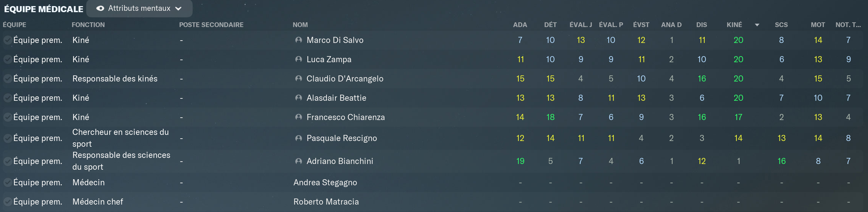Click profile icon beside Pasquale Rescigno
Image resolution: width=868 pixels, height=212 pixels.
pyautogui.click(x=298, y=138)
